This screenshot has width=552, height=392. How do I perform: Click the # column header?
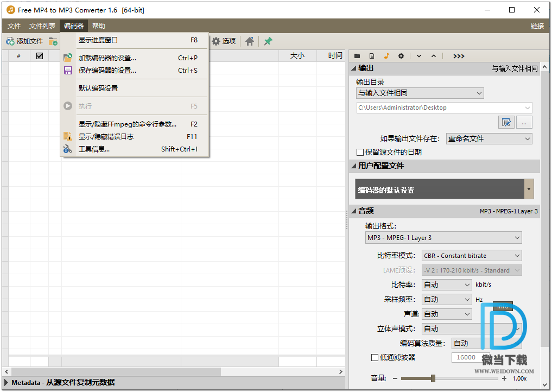click(19, 55)
